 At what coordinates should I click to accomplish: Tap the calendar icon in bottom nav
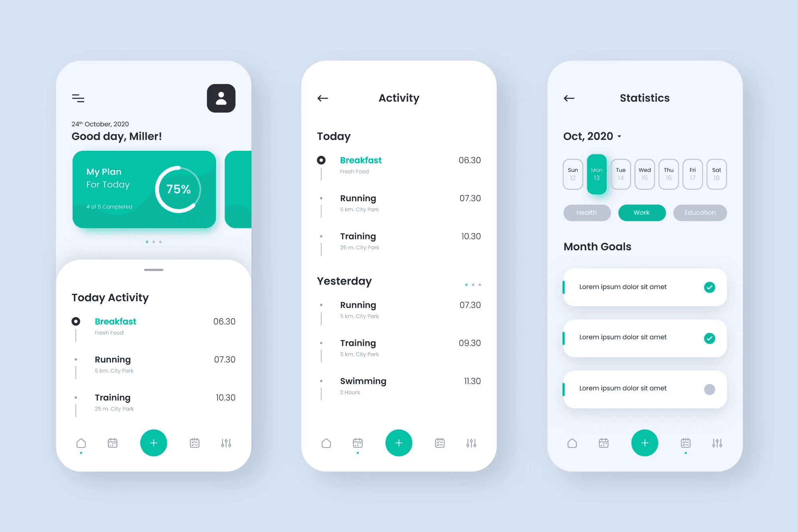[x=113, y=443]
